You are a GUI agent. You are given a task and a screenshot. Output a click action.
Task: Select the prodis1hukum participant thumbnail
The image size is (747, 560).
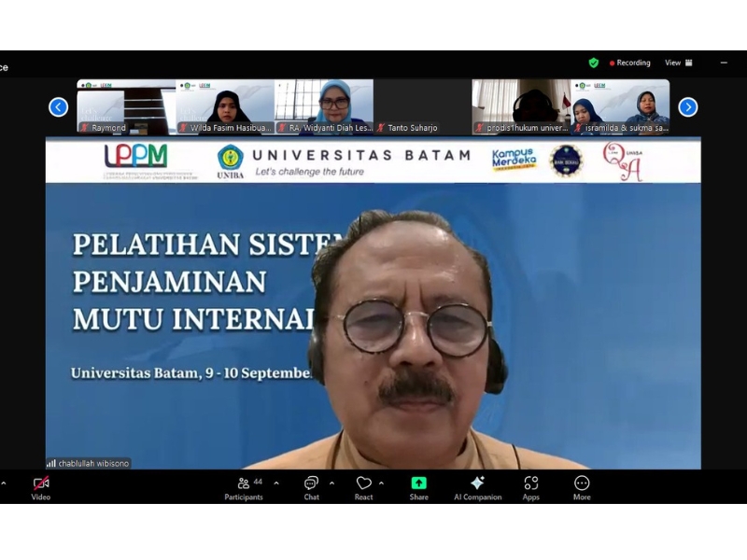coord(521,107)
